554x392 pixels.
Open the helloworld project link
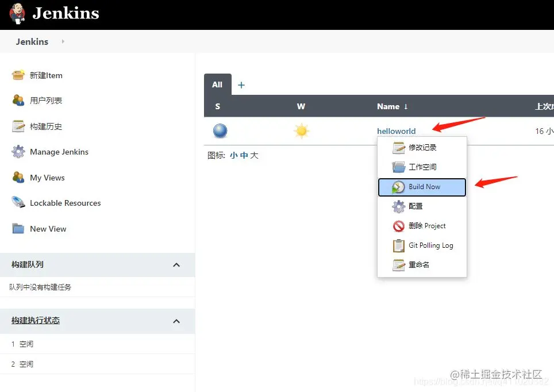pos(396,131)
